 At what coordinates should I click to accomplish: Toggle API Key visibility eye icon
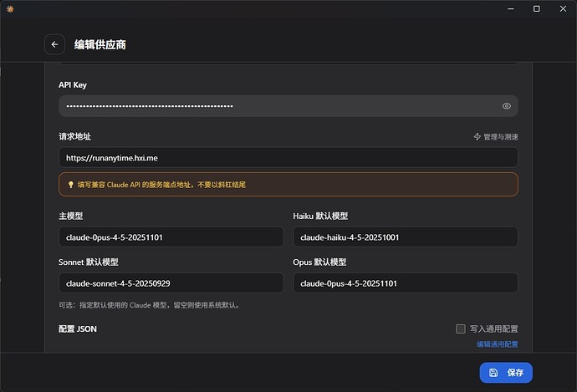click(x=507, y=106)
